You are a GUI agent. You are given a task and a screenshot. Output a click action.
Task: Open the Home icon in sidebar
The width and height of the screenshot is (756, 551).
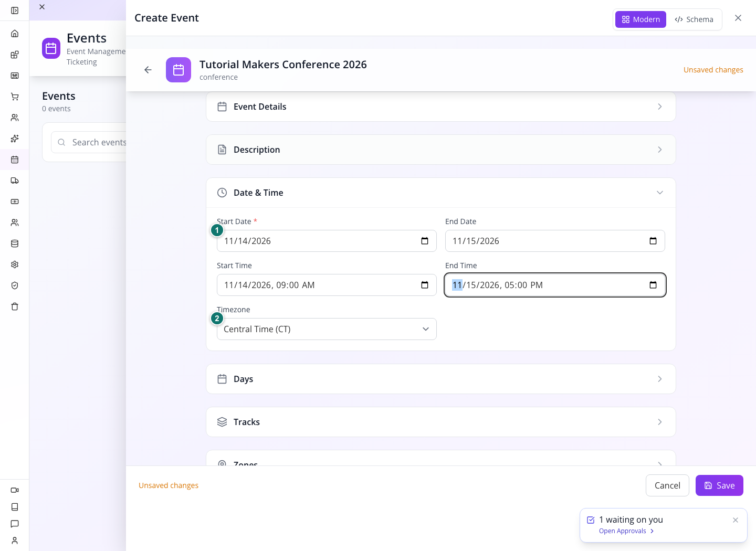(x=15, y=34)
